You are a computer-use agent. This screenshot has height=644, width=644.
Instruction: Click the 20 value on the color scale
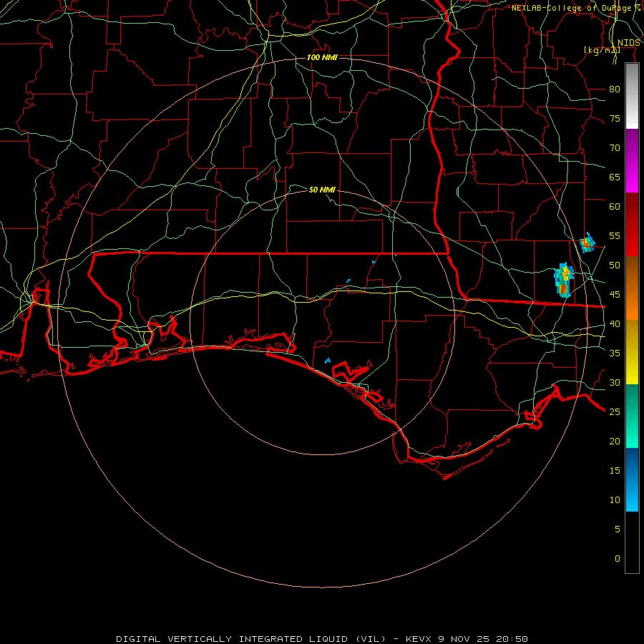(x=615, y=441)
